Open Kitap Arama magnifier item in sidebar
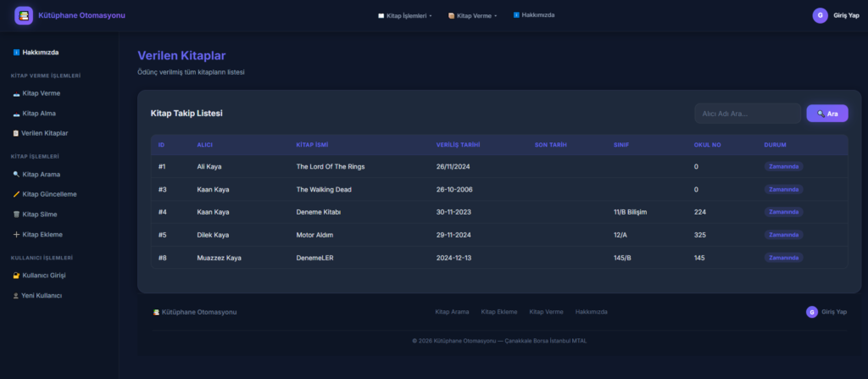 pyautogui.click(x=42, y=174)
